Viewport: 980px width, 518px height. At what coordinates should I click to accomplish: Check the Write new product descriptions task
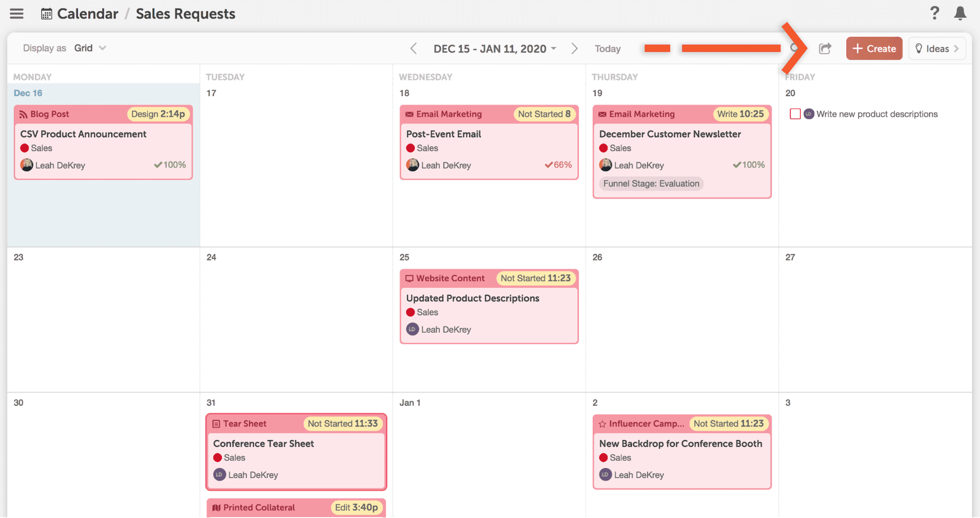795,114
